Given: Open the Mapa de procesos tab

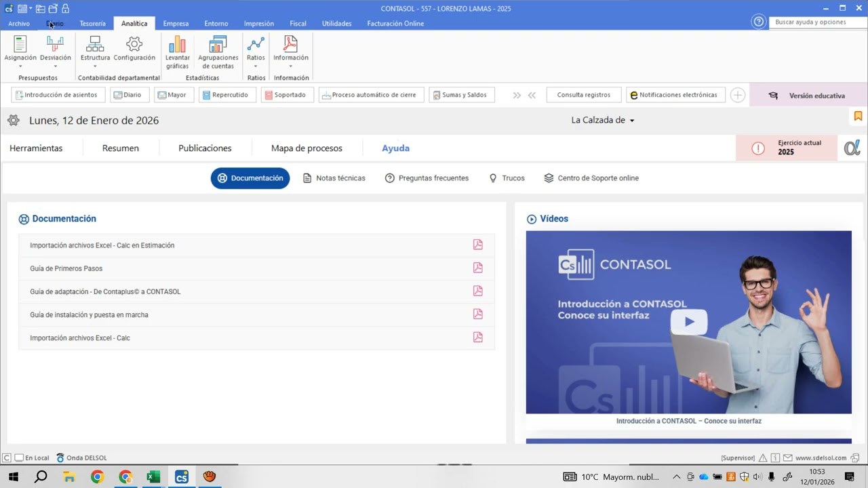Looking at the screenshot, I should [x=307, y=148].
